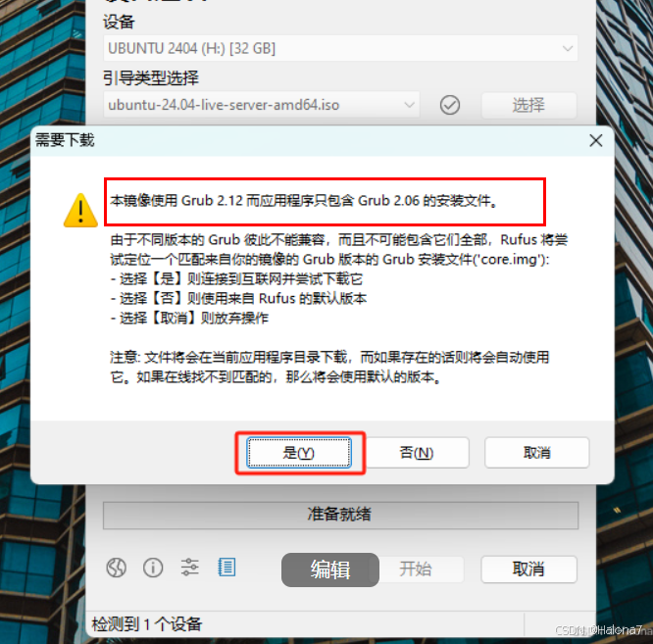Click the 编辑 overlay button

tap(330, 570)
